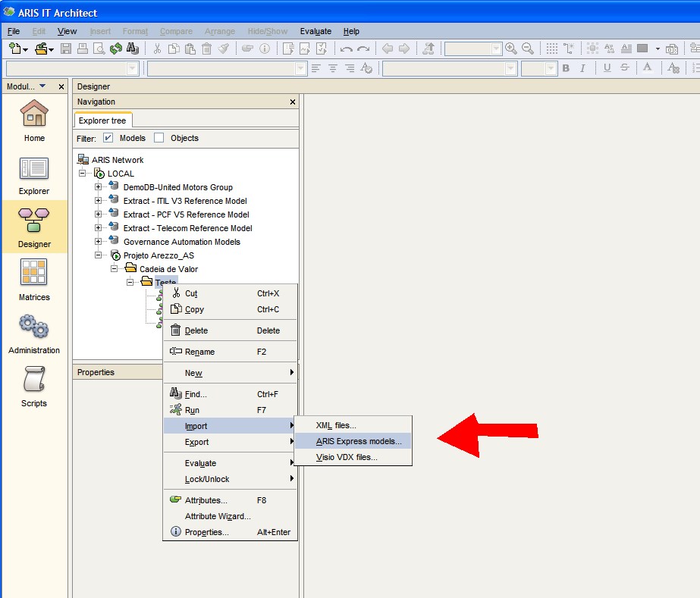The width and height of the screenshot is (700, 598).
Task: Choose ARIS Express models... from Import submenu
Action: (353, 441)
